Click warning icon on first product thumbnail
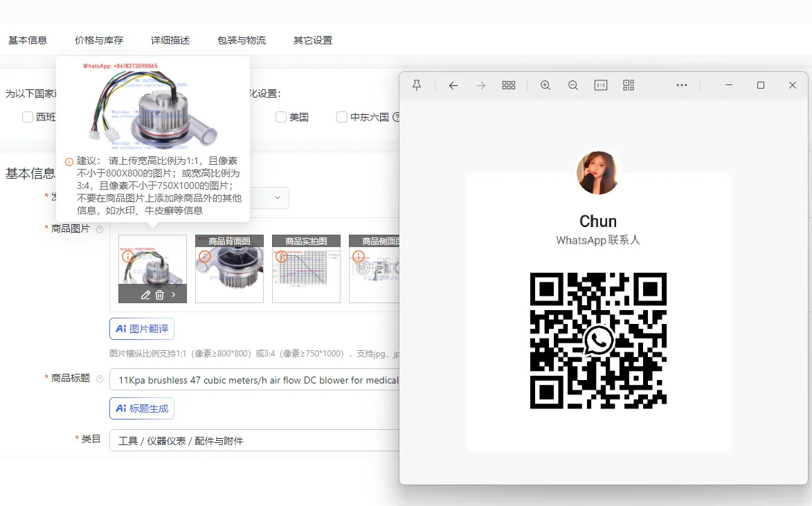Image resolution: width=812 pixels, height=506 pixels. (127, 256)
